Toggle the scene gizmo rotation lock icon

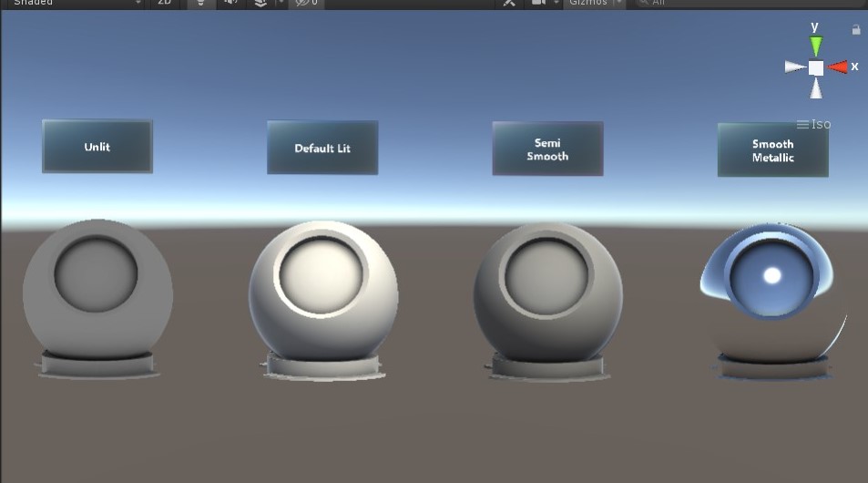pos(856,29)
